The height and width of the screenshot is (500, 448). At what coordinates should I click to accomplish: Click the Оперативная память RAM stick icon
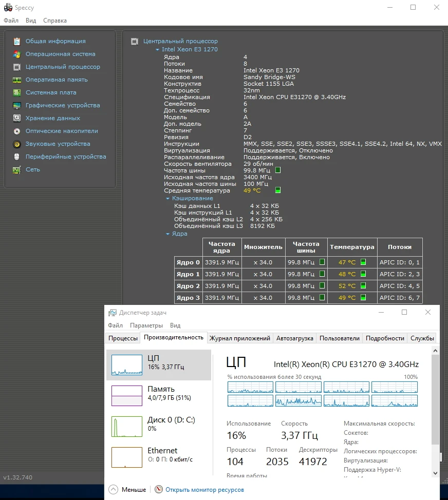17,80
